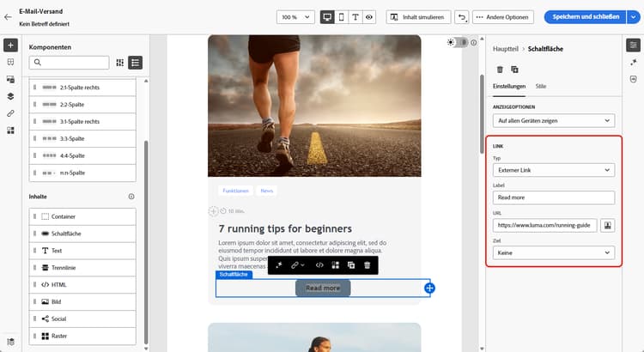Image resolution: width=644 pixels, height=352 pixels.
Task: Click the personalization icon in floating toolbar
Action: (x=279, y=265)
